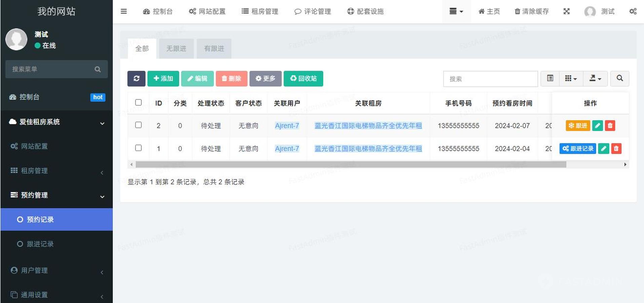Screen dimensions: 644x303
Task: Click the table 搜索 input field
Action: (x=490, y=79)
